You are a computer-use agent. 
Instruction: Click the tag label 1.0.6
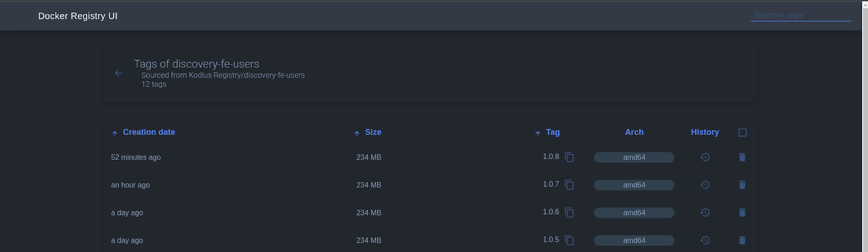coord(551,211)
